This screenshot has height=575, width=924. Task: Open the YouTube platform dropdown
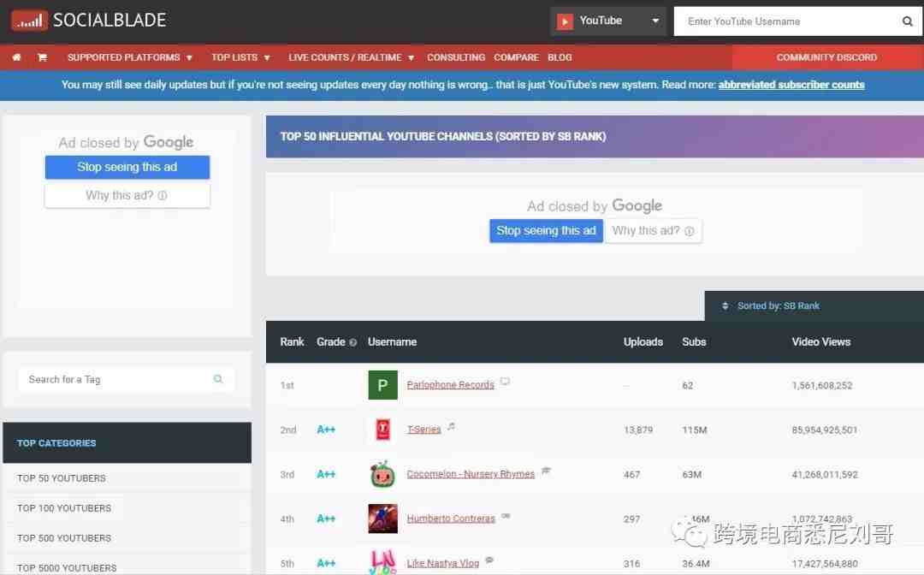pos(607,21)
